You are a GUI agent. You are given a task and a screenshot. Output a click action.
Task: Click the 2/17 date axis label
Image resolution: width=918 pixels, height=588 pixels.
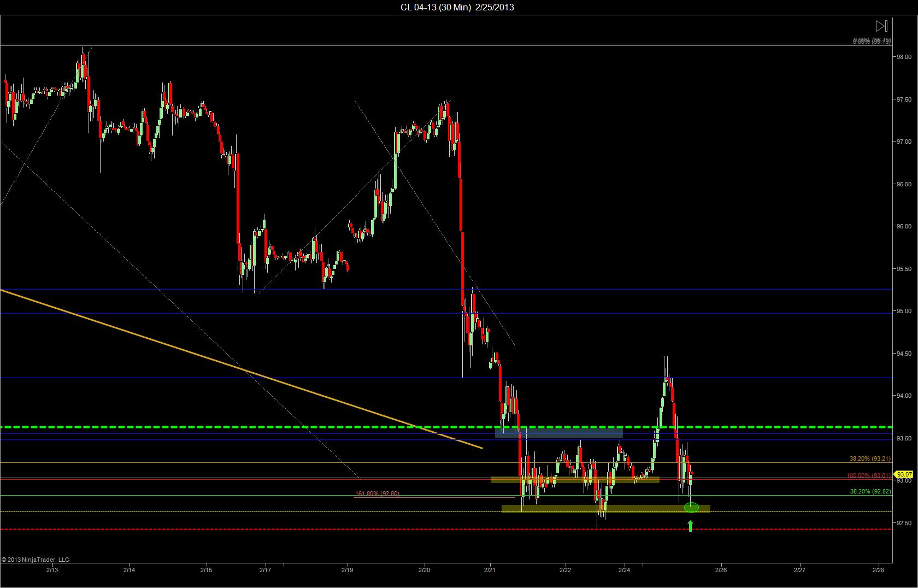pos(266,569)
